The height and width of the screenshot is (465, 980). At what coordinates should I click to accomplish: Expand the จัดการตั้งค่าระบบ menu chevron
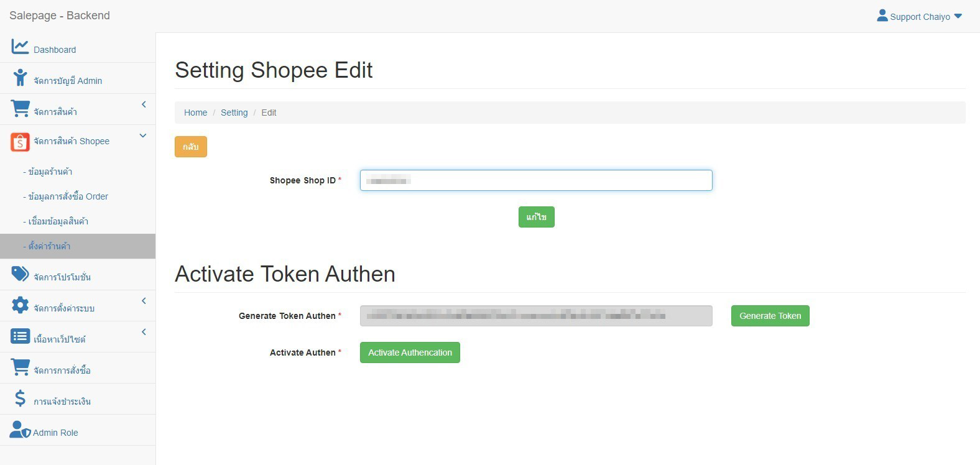coord(144,301)
